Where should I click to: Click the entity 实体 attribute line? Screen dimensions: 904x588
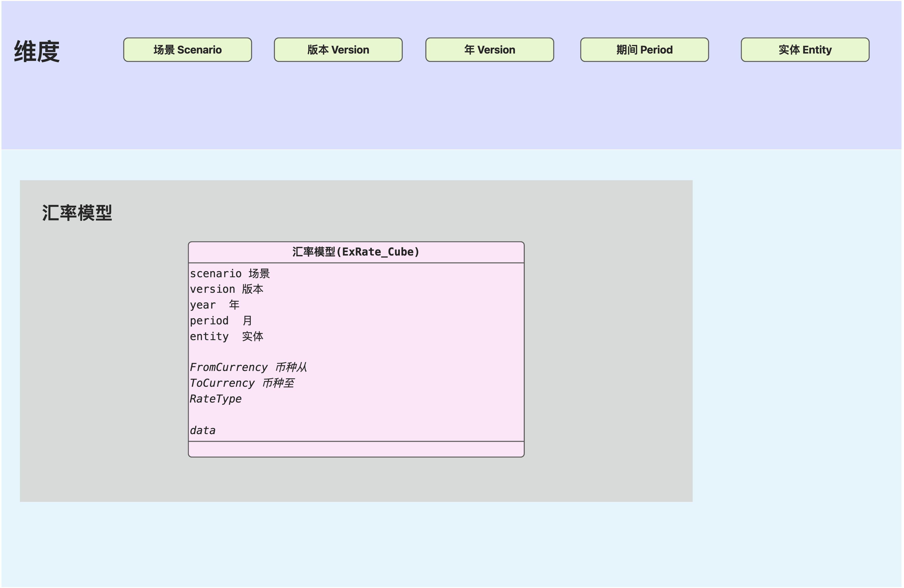pyautogui.click(x=226, y=336)
